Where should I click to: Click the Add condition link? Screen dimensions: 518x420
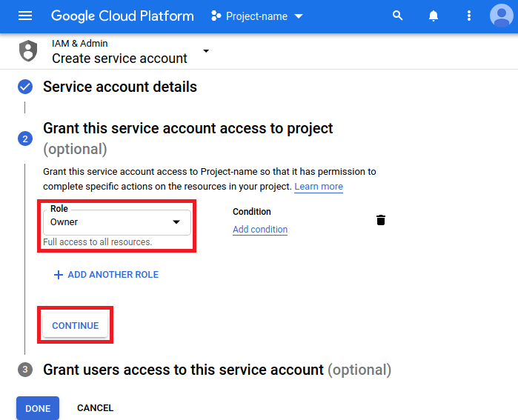[x=260, y=230]
